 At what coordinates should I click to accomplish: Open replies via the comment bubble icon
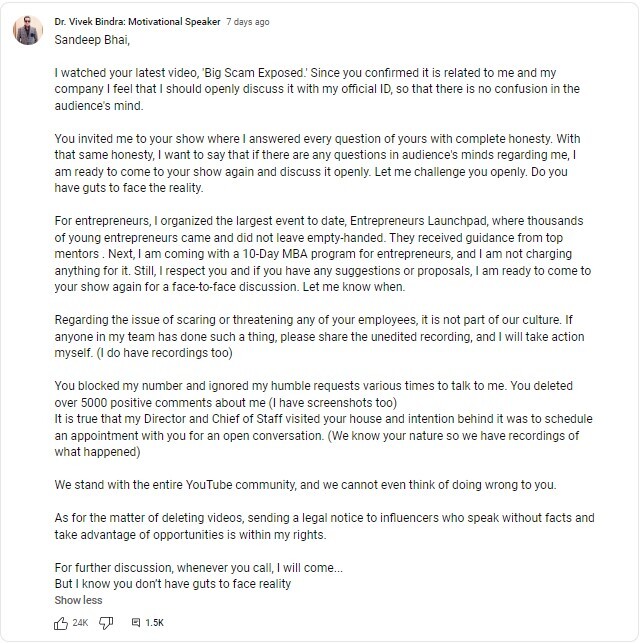click(136, 622)
